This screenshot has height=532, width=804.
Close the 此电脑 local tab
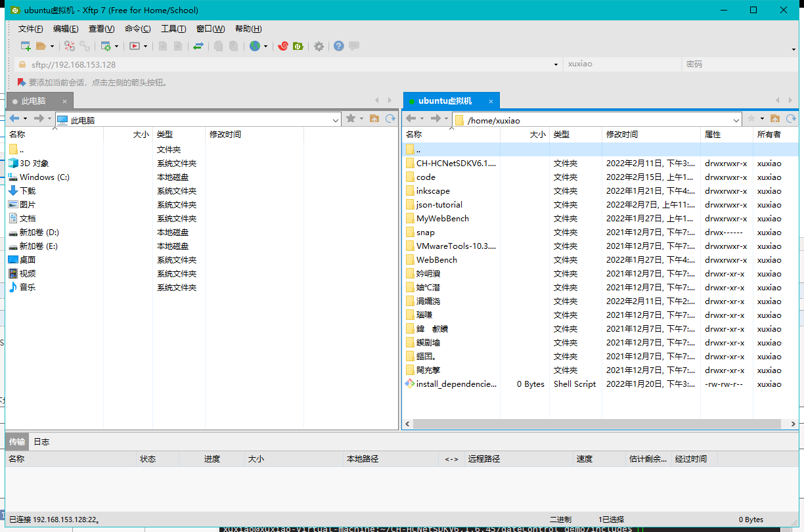click(64, 101)
